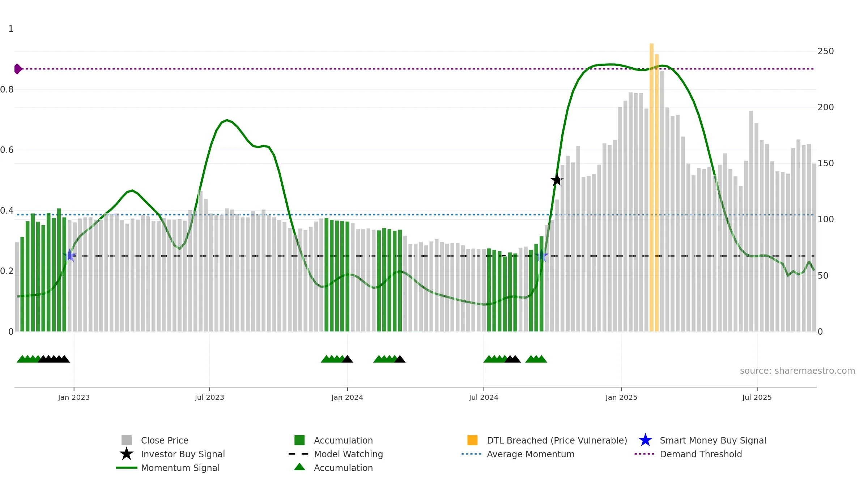Click the Jul 2024 axis label
868x488 pixels.
click(484, 397)
